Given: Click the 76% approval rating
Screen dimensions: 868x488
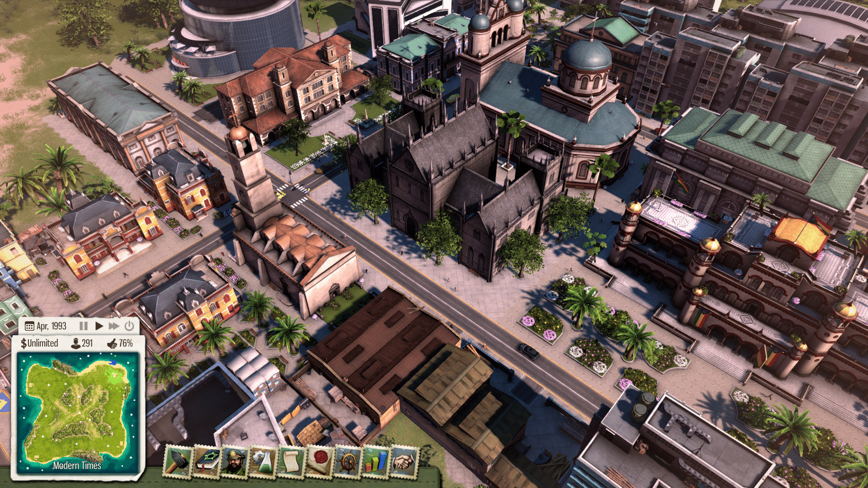Looking at the screenshot, I should [125, 343].
